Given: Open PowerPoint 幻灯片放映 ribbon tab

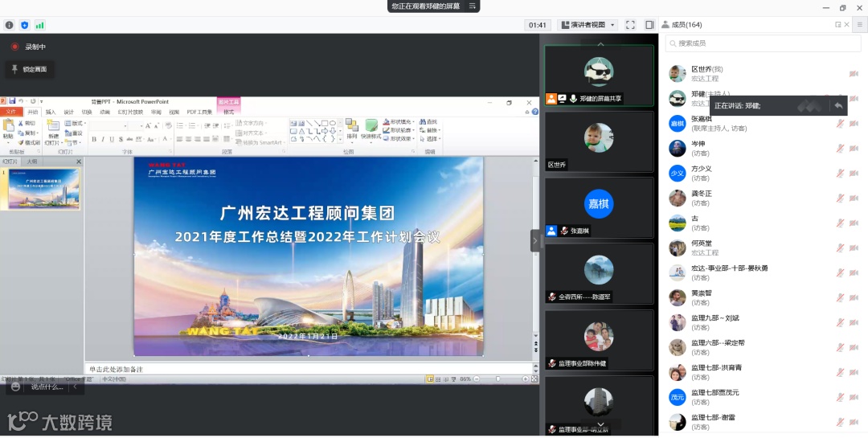Looking at the screenshot, I should click(x=130, y=112).
